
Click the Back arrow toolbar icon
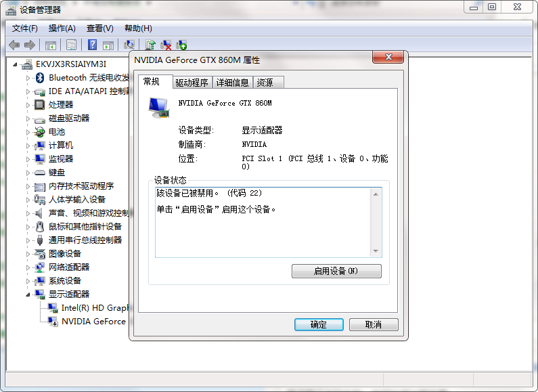[x=14, y=45]
